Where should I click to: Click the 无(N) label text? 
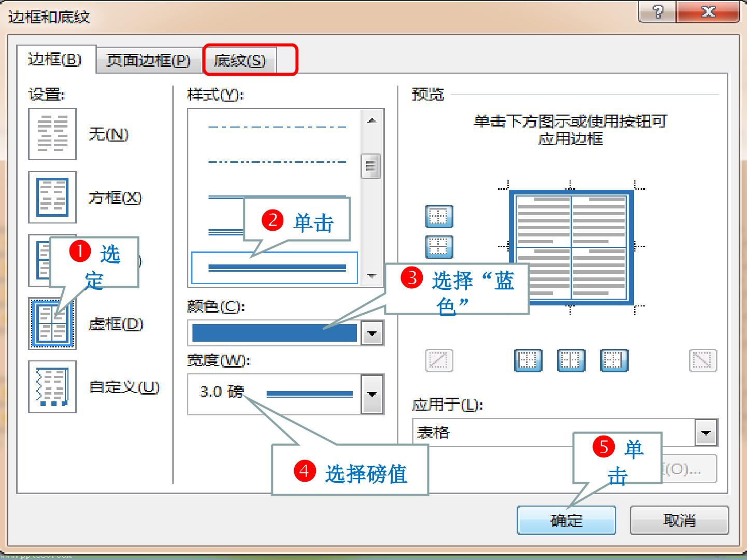coord(108,134)
